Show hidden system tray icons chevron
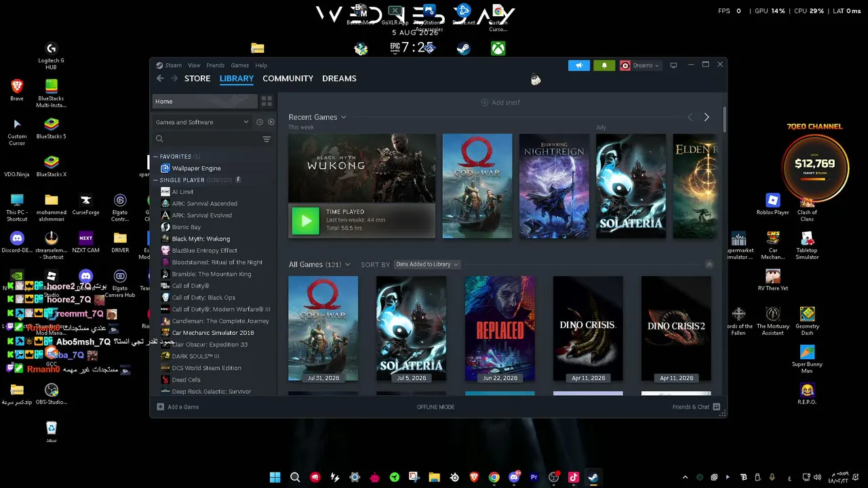Screen dimensions: 868x488 [685, 477]
